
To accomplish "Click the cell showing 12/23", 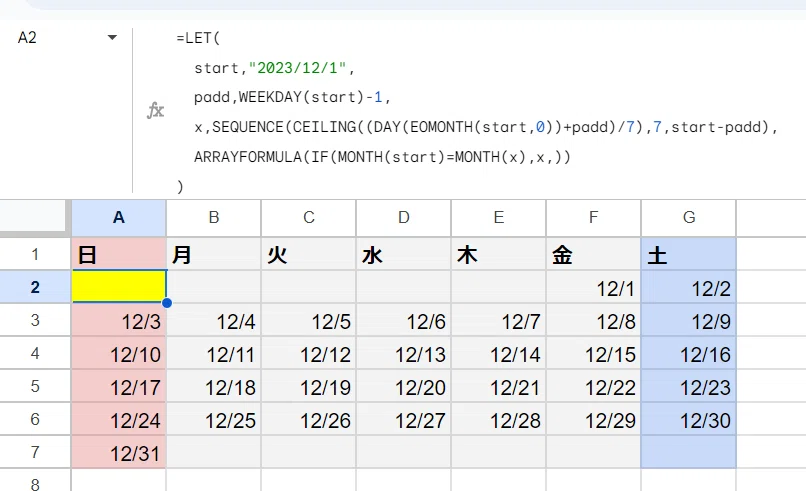I will 689,386.
